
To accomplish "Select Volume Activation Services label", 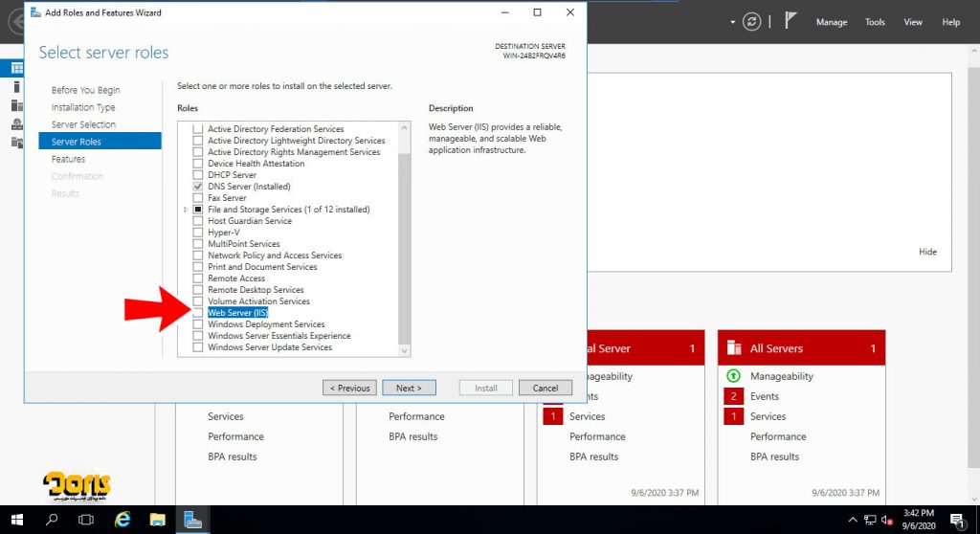I will click(x=258, y=301).
